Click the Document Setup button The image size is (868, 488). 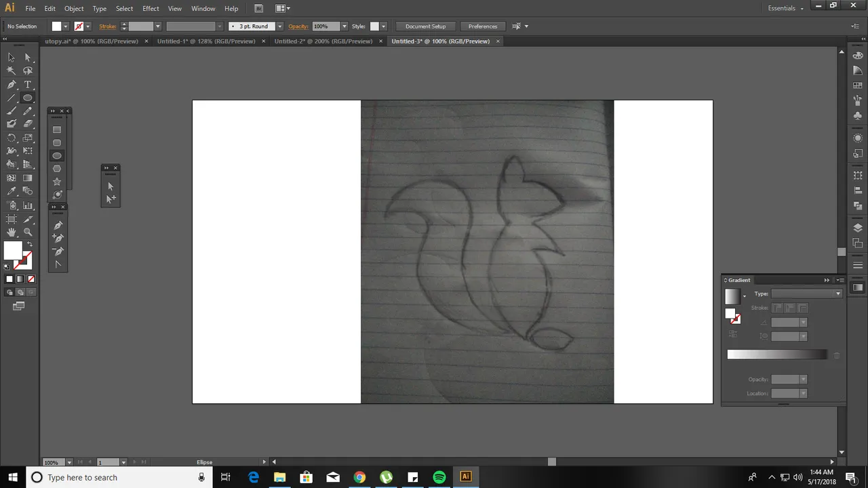(x=426, y=26)
